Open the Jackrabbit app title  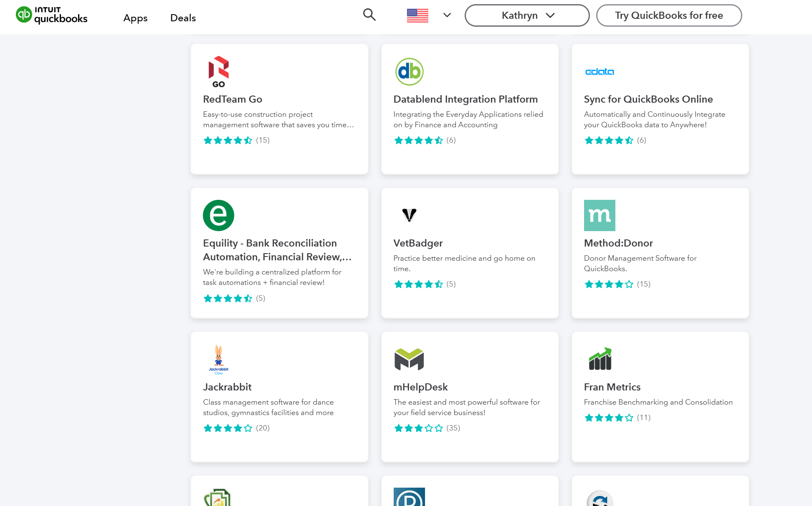227,387
